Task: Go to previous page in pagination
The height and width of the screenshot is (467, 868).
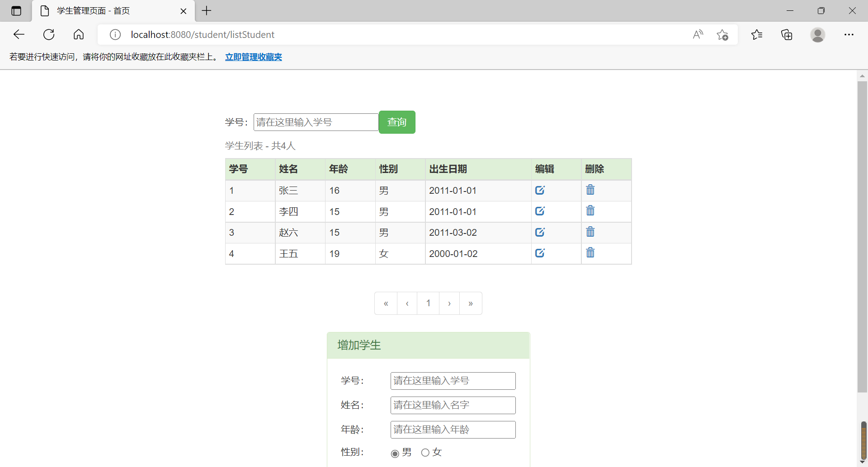Action: 407,303
